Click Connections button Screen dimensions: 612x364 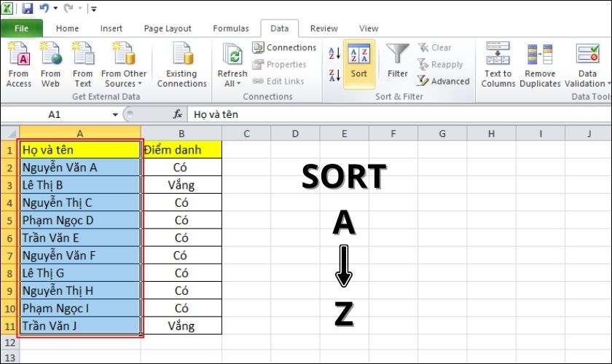coord(284,47)
